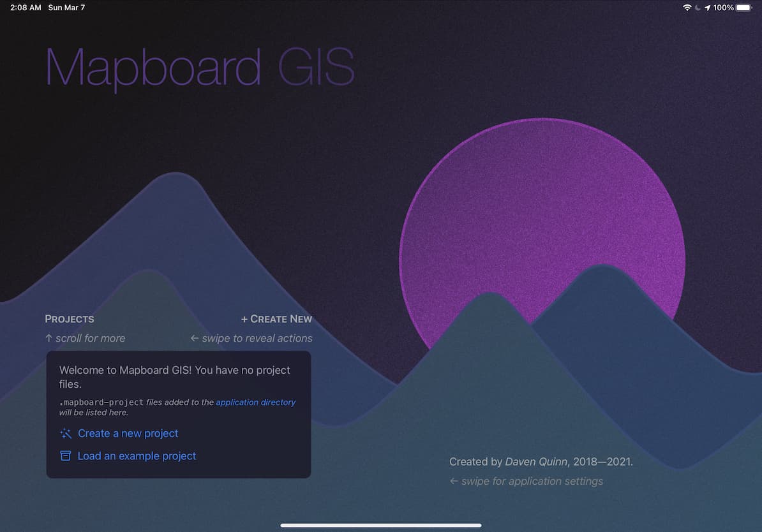Screen dimensions: 762x532
Task: Tap the location services arrow icon
Action: pos(707,8)
